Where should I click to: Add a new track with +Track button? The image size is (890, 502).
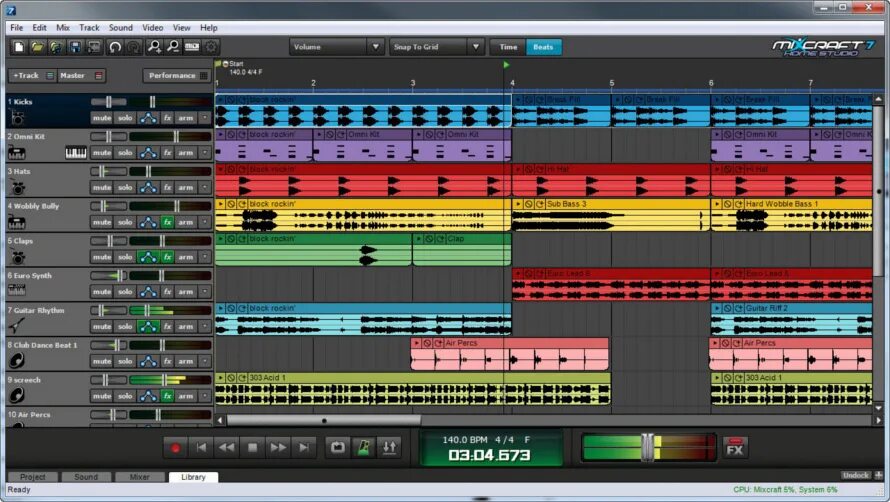(x=32, y=76)
